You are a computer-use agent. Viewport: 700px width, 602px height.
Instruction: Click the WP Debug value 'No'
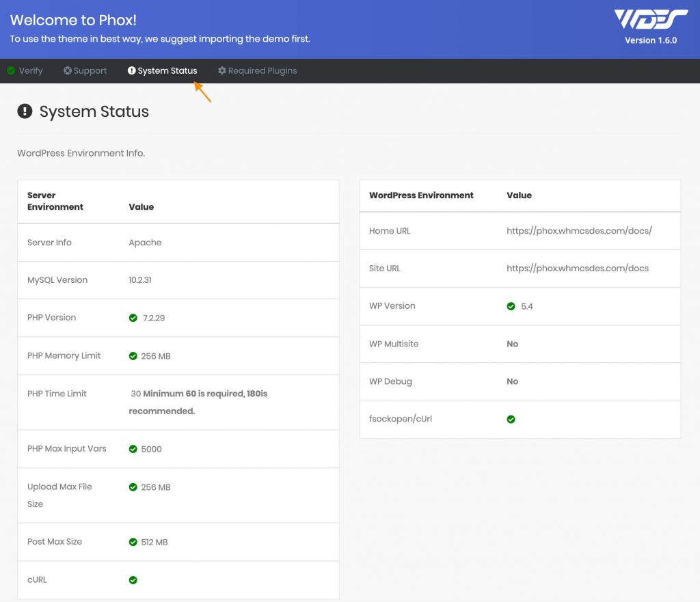[513, 381]
